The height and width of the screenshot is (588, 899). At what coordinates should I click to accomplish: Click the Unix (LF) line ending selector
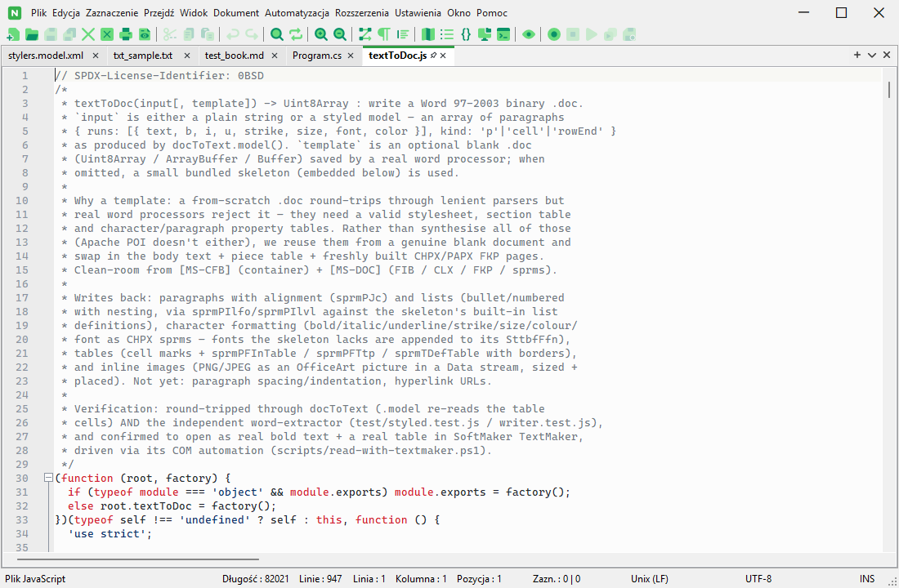650,579
